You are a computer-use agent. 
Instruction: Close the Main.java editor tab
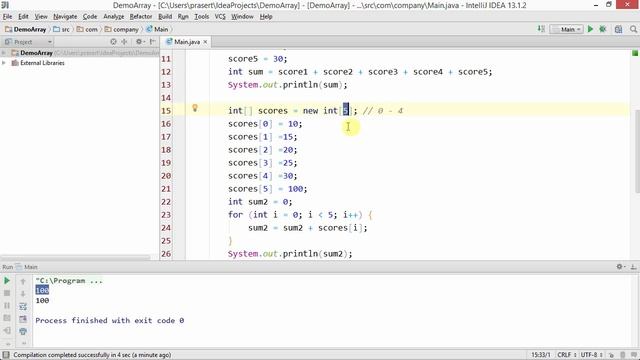tap(205, 42)
